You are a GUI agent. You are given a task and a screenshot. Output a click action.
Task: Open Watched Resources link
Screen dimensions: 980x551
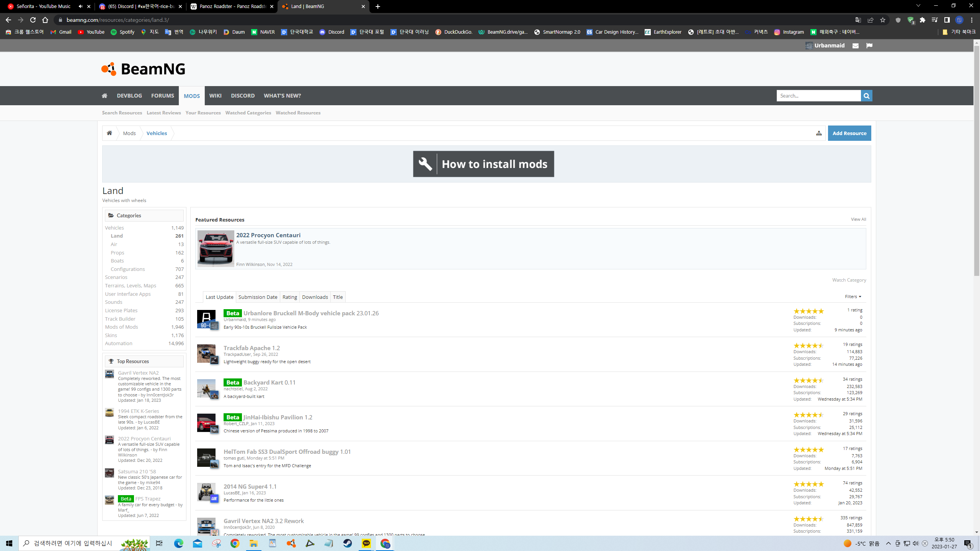pos(298,113)
